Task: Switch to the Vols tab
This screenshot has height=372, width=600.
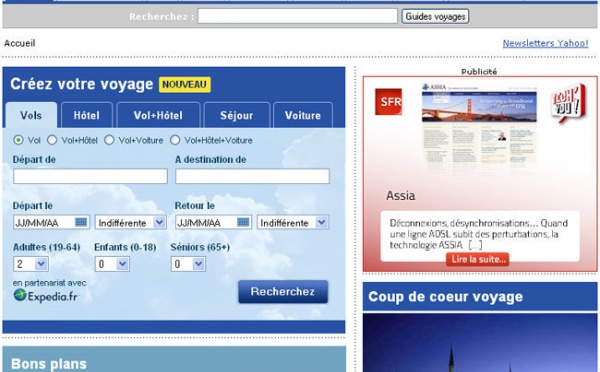Action: pyautogui.click(x=31, y=115)
